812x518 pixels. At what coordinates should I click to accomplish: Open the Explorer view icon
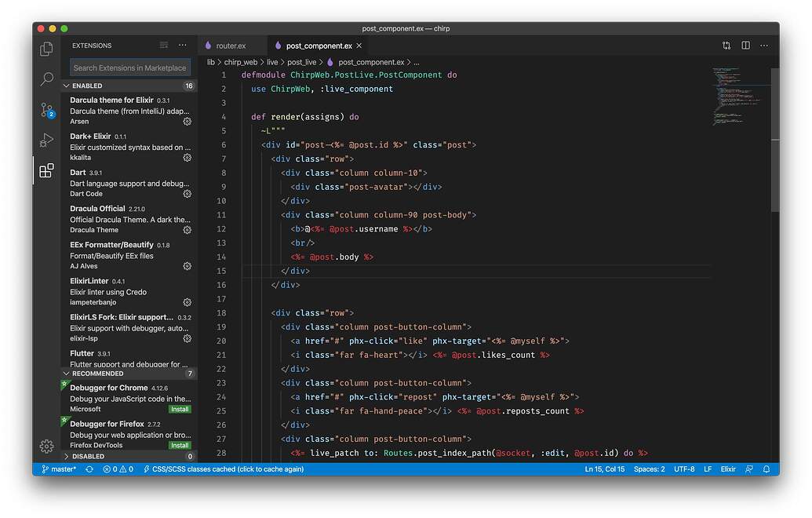[x=47, y=47]
